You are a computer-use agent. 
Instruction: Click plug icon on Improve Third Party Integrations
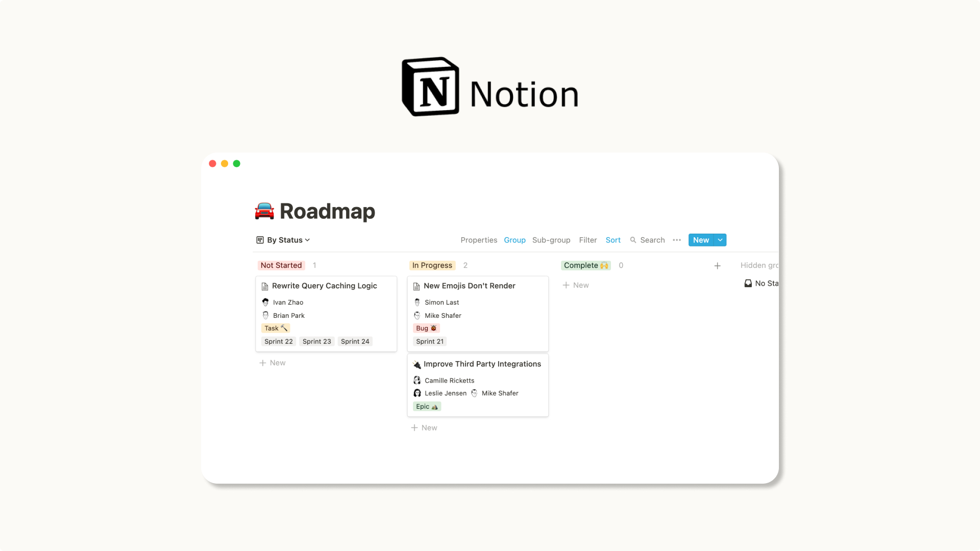coord(416,364)
